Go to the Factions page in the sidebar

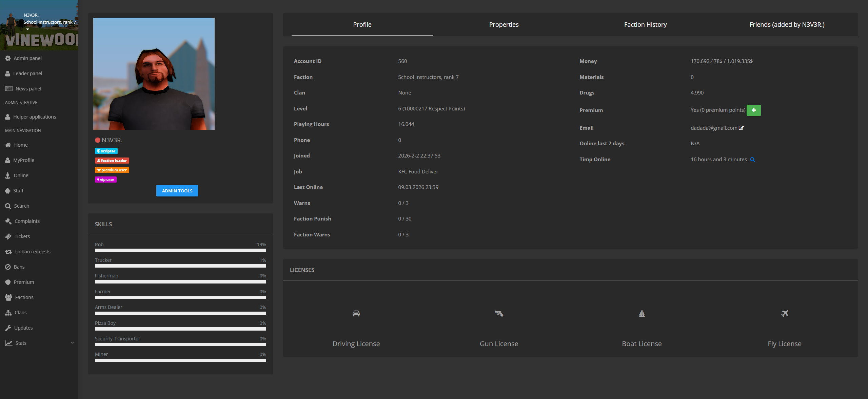click(24, 297)
